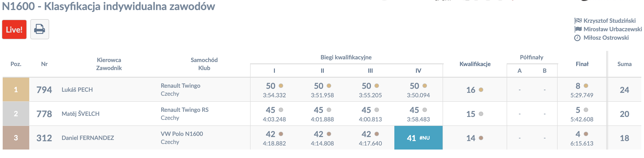Screen dimensions: 644x158
Task: Click the Suma column header
Action: [x=624, y=64]
